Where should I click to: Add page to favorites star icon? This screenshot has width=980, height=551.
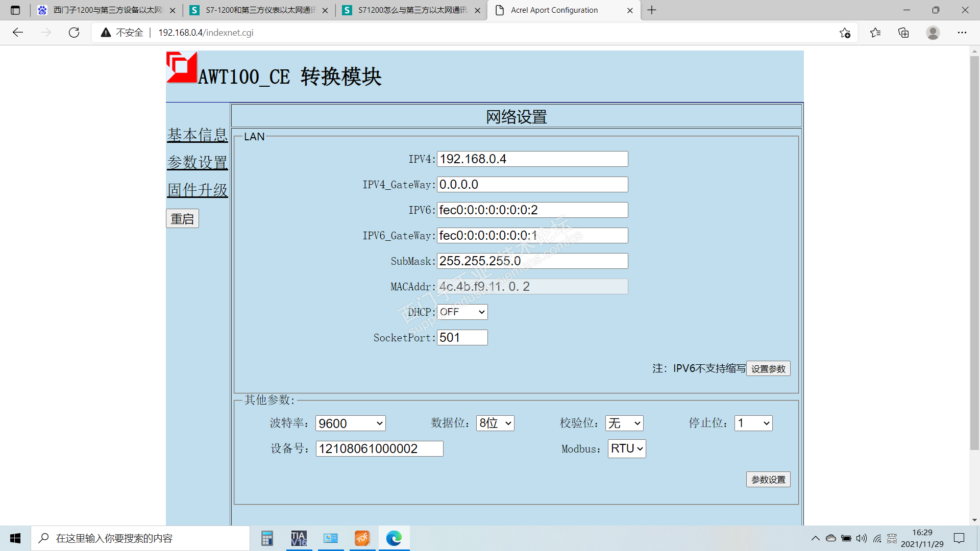[x=845, y=33]
